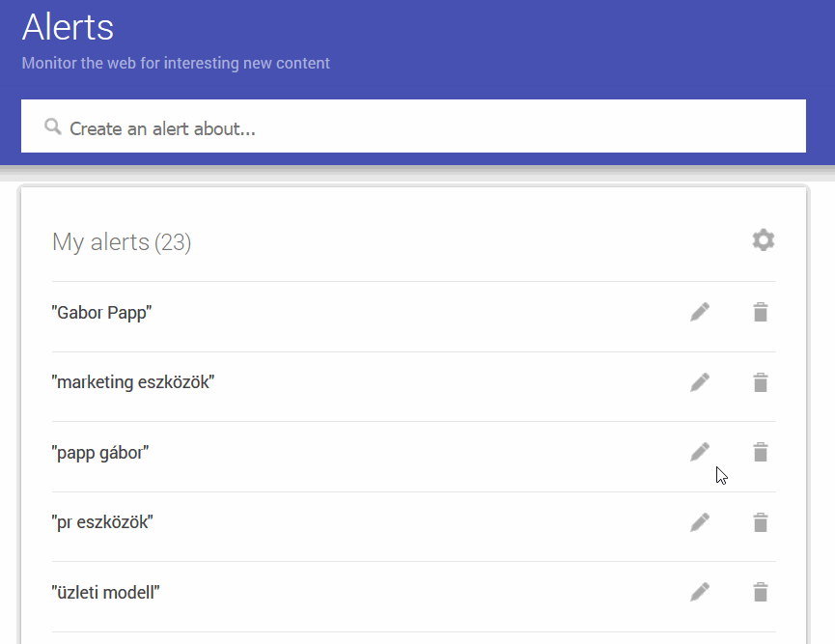Delete the "üzleti modell" alert

(x=761, y=592)
